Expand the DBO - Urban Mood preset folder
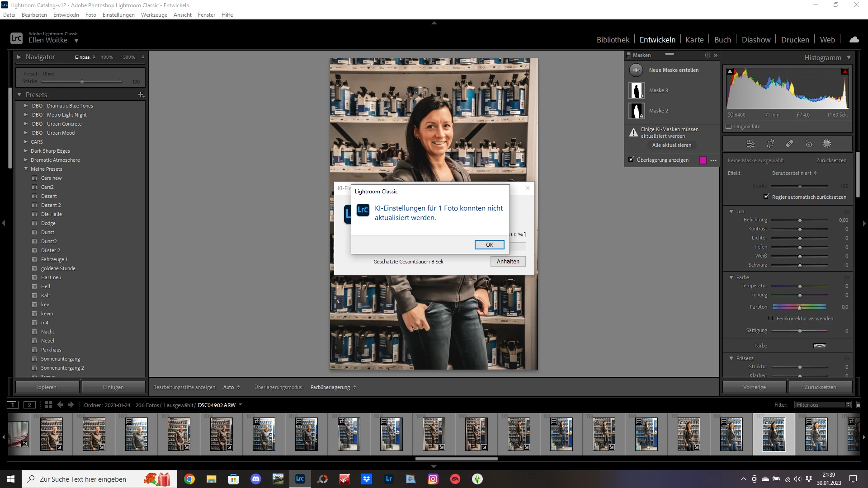The width and height of the screenshot is (868, 488). point(26,133)
